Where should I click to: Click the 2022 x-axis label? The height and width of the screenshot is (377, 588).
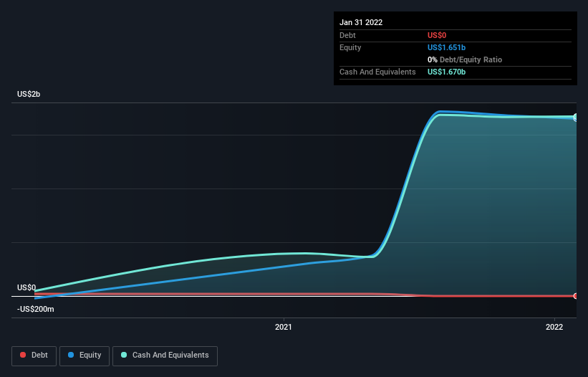pos(554,327)
